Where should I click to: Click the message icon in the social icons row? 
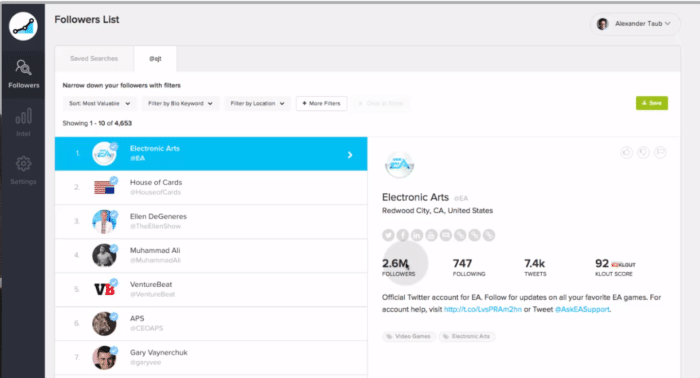point(446,235)
